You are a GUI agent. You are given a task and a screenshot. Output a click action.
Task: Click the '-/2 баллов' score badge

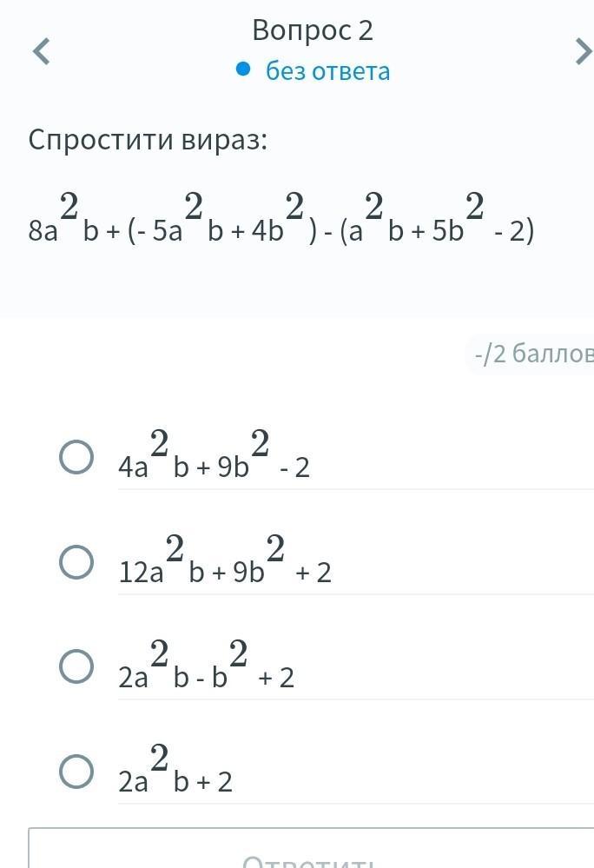click(533, 354)
